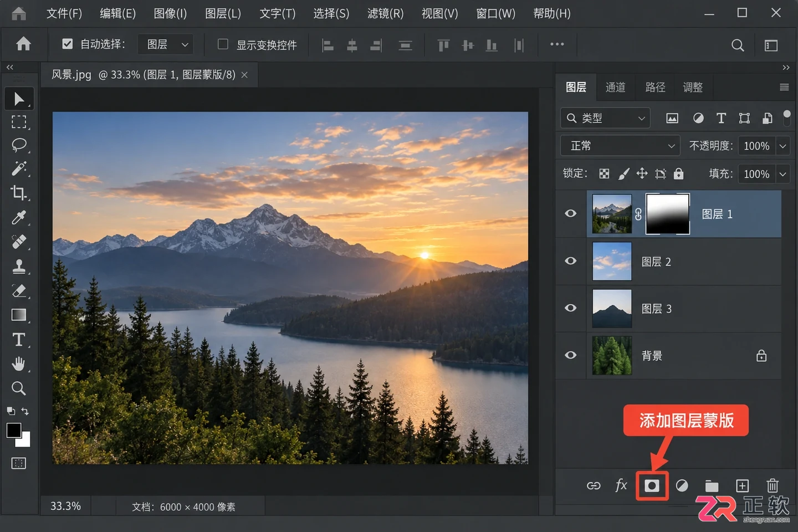The width and height of the screenshot is (798, 532).
Task: Create a new adjustment layer
Action: point(682,486)
